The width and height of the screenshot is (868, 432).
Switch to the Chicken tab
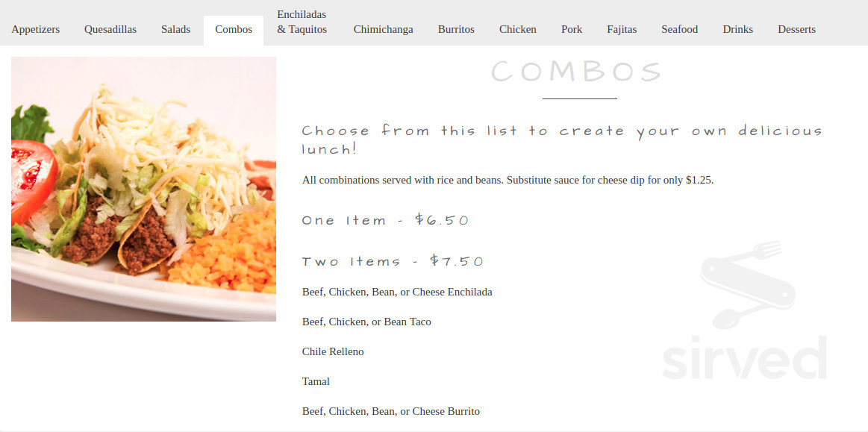tap(517, 30)
